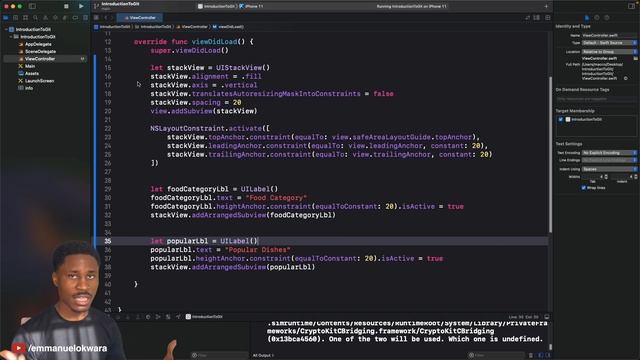Clear the console trash icon
This screenshot has width=640, height=360.
pos(531,356)
